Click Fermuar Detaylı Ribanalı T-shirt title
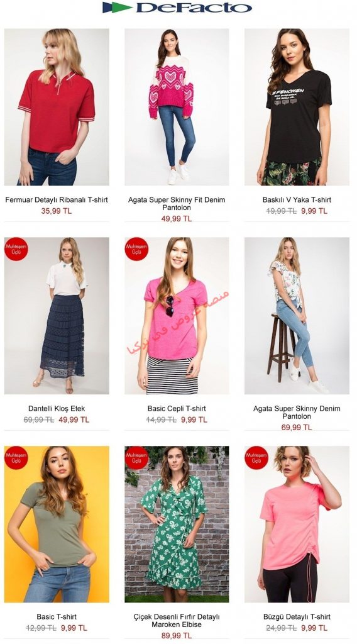Viewport: 357px width, 644px height. (57, 200)
